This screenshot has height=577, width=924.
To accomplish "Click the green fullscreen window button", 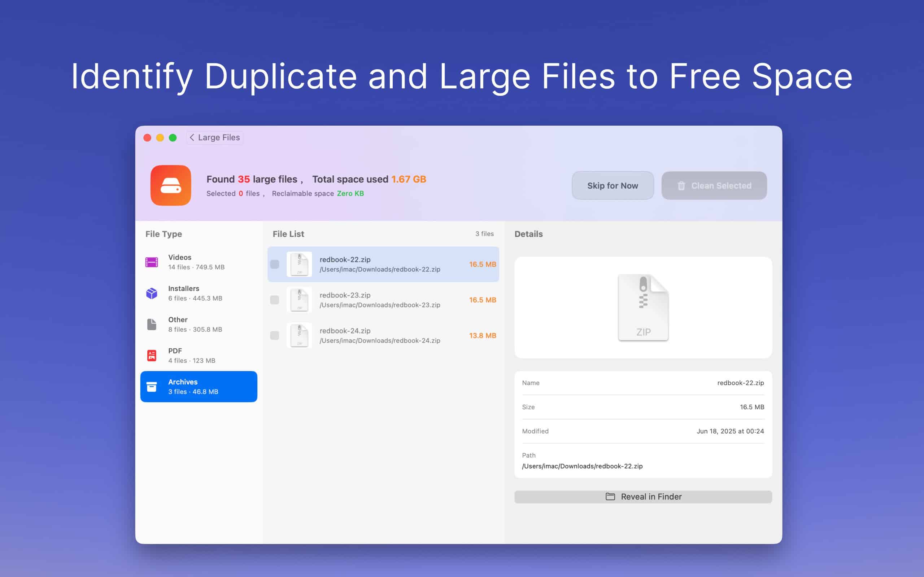I will [173, 138].
